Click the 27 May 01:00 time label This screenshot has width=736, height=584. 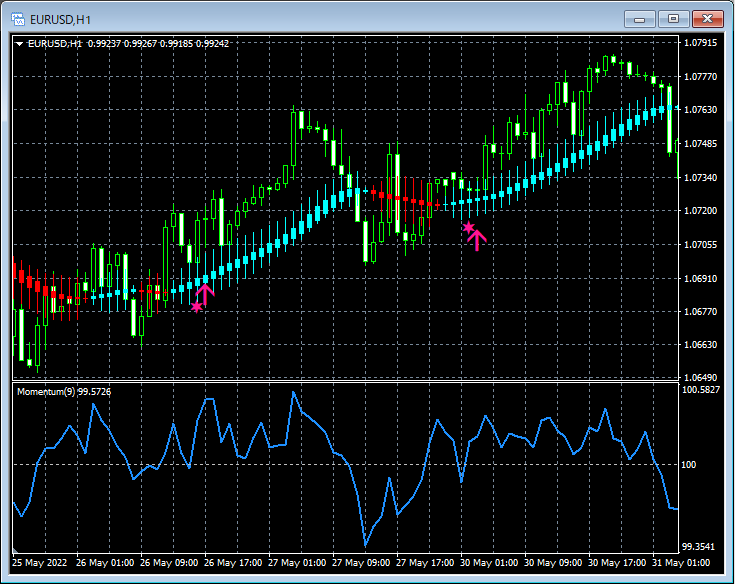click(x=297, y=562)
